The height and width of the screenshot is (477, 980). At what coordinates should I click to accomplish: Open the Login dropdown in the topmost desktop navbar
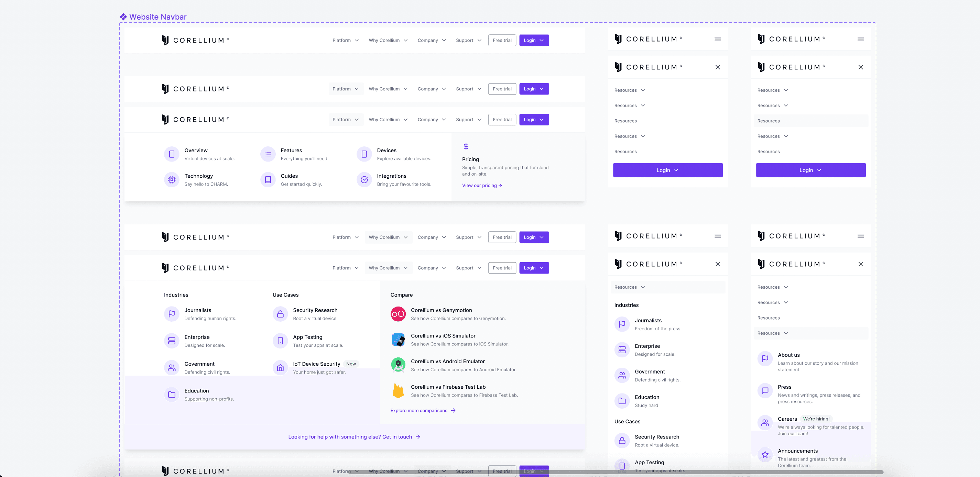(534, 40)
